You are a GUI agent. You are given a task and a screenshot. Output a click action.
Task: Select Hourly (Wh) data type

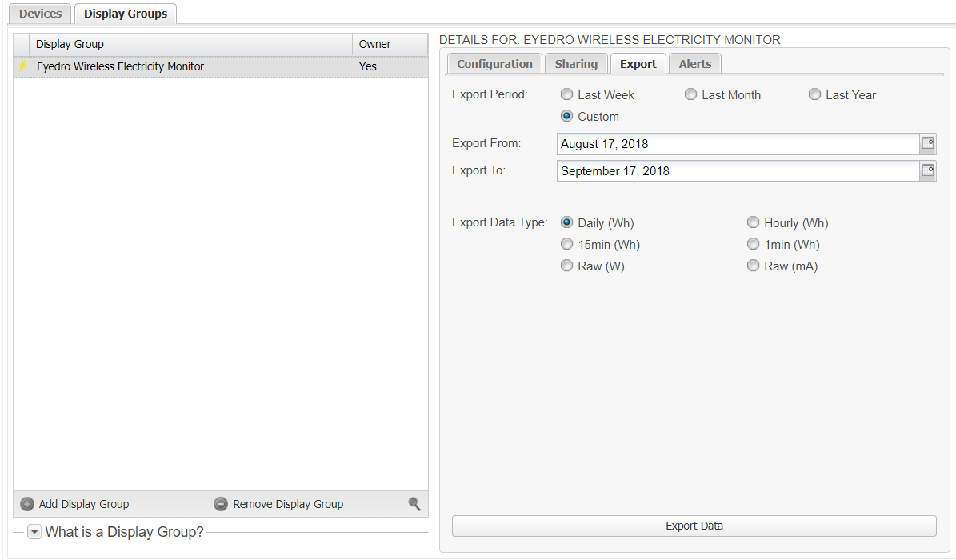[x=754, y=222]
